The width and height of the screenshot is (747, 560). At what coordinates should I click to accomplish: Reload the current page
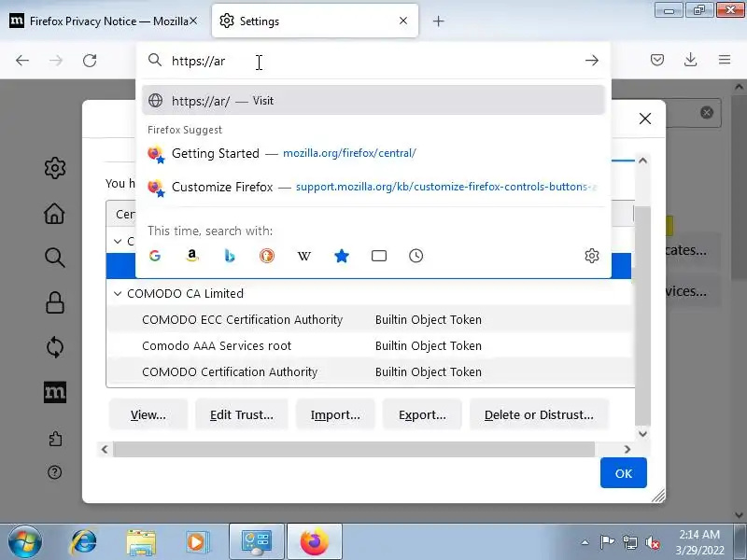tap(90, 61)
